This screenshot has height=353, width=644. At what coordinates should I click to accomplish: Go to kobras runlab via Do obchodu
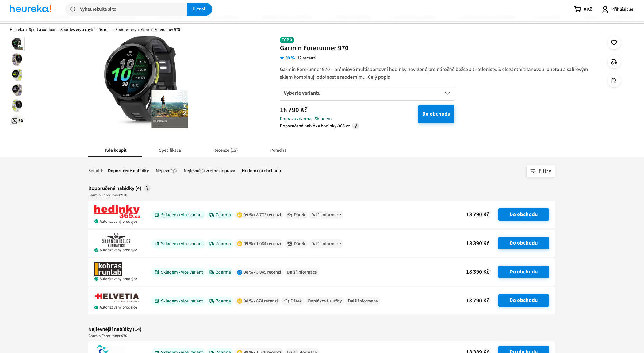[523, 272]
